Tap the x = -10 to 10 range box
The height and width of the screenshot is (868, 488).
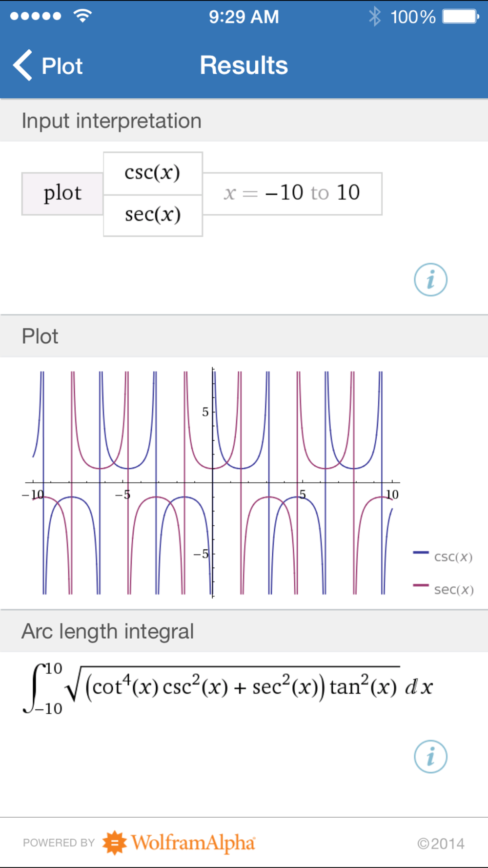(292, 194)
